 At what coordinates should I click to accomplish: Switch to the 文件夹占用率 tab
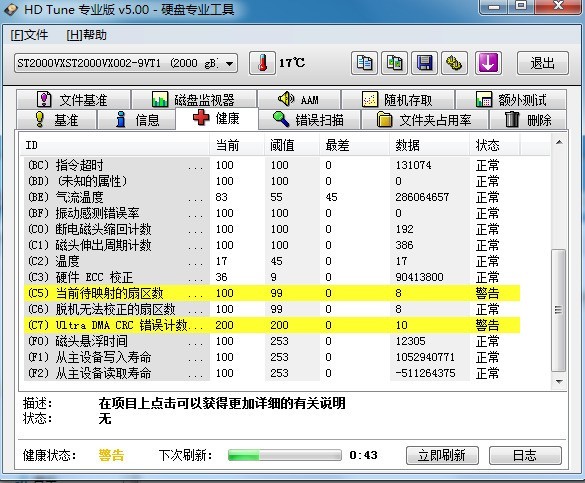pos(424,120)
